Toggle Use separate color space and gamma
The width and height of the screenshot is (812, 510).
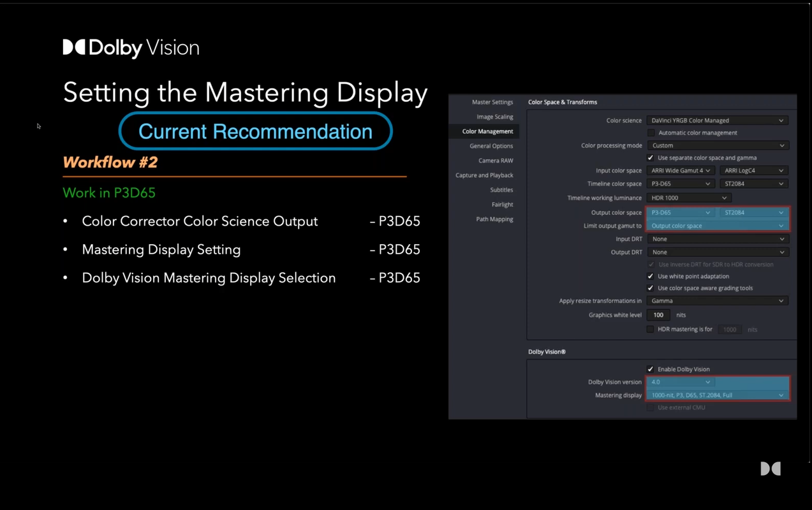(x=651, y=157)
